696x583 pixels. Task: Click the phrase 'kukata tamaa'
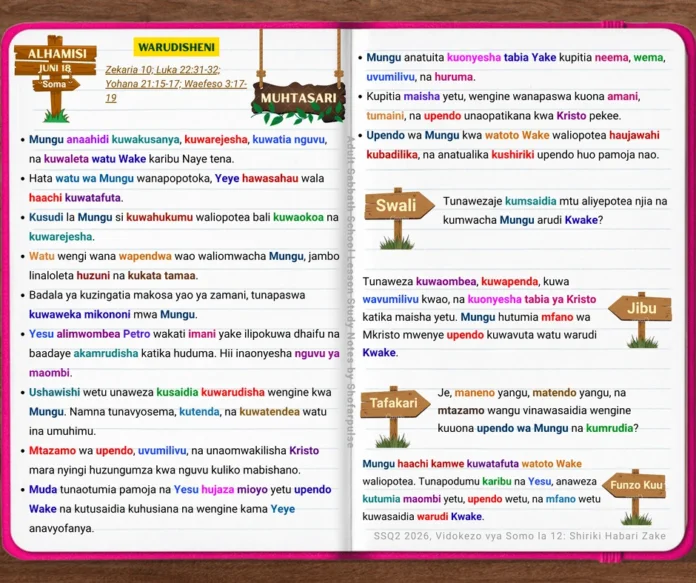click(x=162, y=275)
